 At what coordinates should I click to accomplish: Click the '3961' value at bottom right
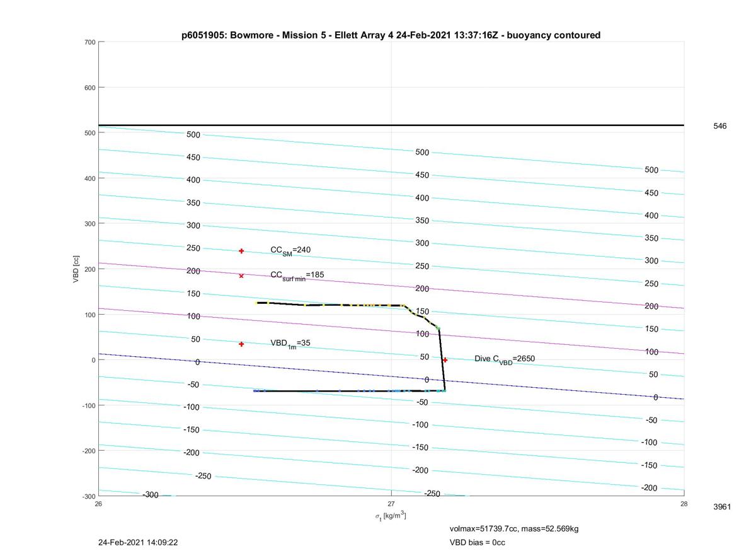pos(722,507)
